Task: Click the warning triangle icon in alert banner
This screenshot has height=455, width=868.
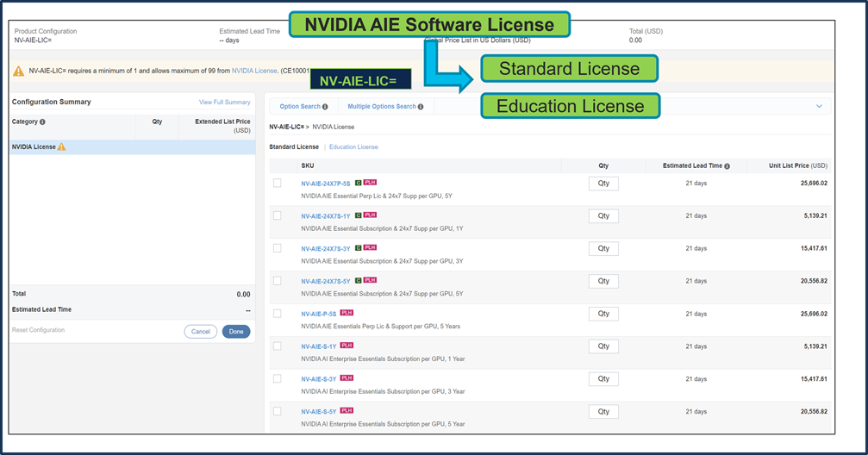Action: 18,71
